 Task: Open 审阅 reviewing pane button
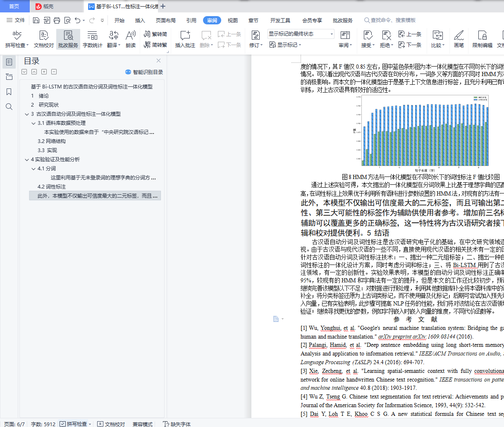coord(345,39)
